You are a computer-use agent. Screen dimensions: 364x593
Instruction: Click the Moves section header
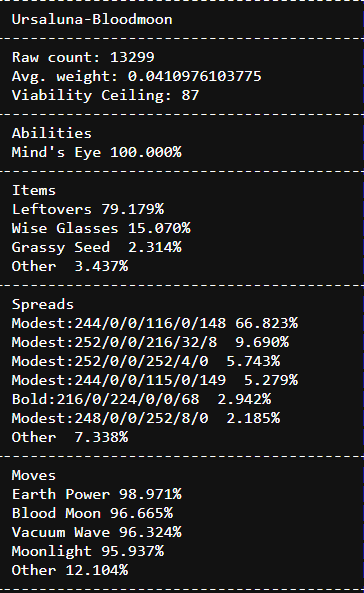(x=34, y=475)
